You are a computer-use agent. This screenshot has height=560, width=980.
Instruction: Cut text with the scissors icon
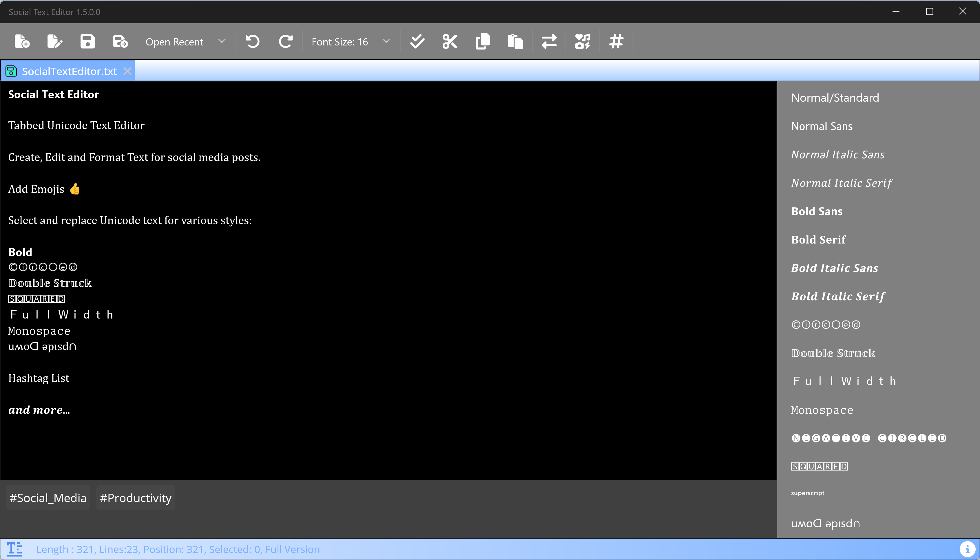coord(449,41)
